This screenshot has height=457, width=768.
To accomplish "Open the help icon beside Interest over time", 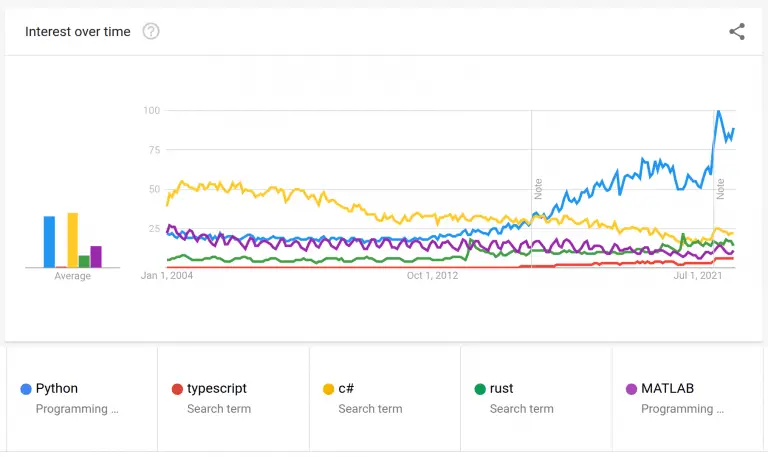I will tap(151, 31).
